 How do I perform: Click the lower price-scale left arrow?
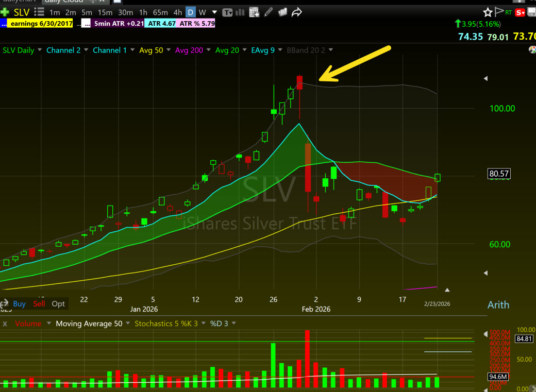pos(485,273)
